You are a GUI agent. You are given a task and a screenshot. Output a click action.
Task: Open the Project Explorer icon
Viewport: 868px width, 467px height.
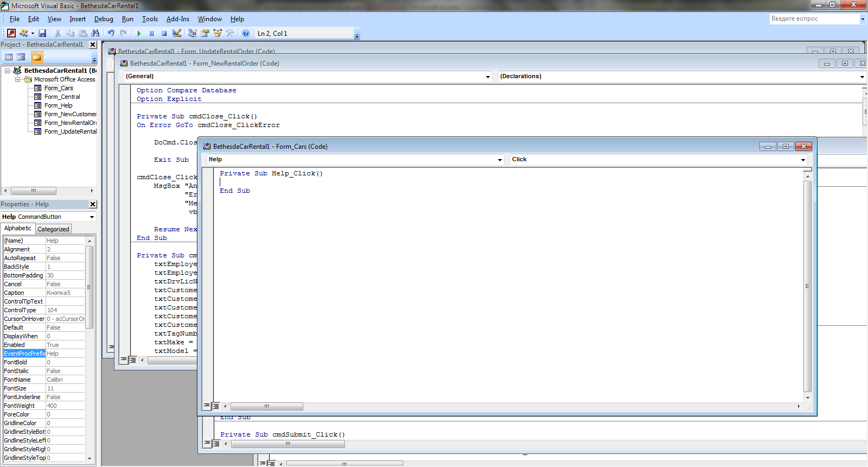click(x=193, y=33)
